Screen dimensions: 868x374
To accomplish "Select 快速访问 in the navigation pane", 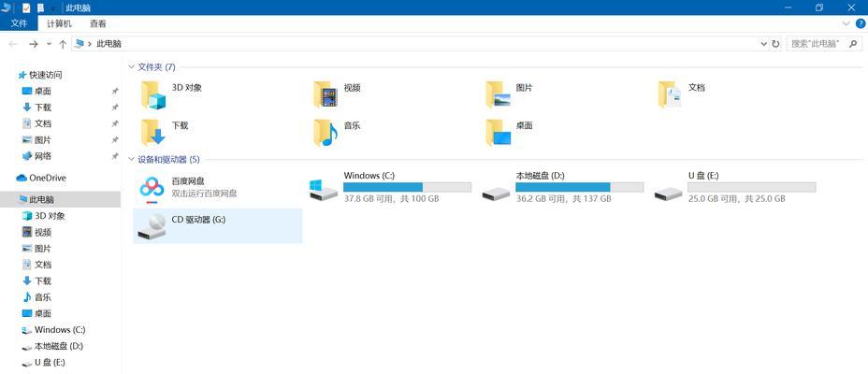I will (x=46, y=75).
